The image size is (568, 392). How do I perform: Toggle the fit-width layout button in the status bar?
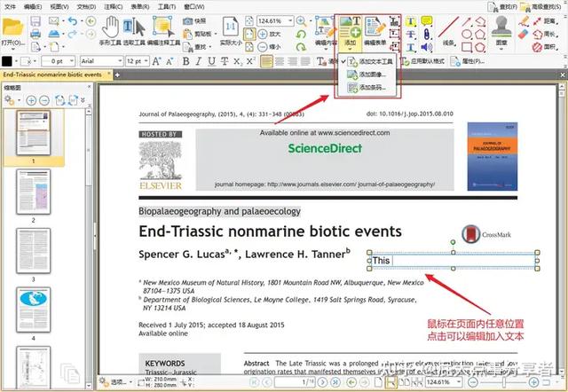click(390, 382)
